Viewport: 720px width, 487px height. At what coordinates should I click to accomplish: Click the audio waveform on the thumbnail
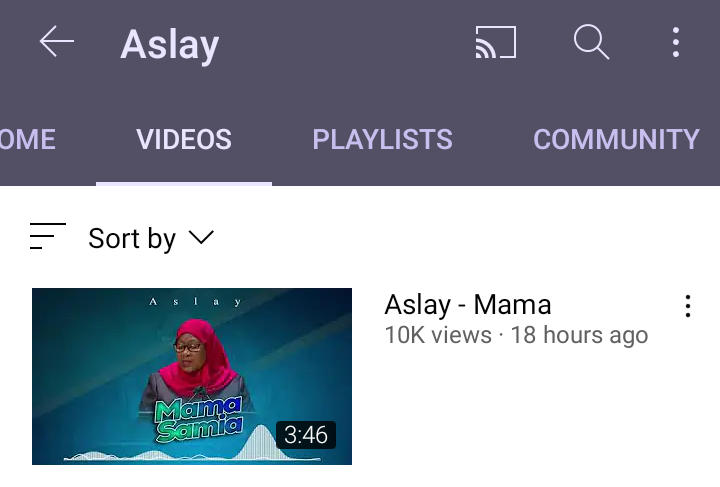coord(192,445)
